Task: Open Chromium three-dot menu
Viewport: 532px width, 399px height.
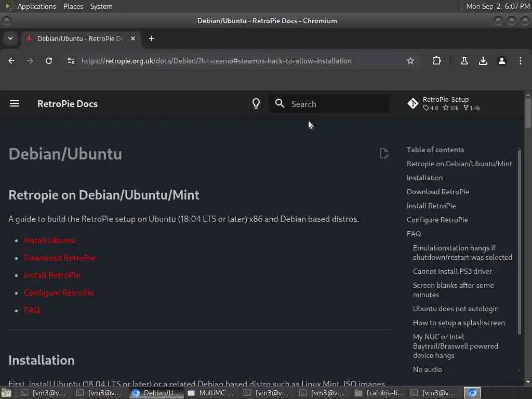Action: [520, 61]
